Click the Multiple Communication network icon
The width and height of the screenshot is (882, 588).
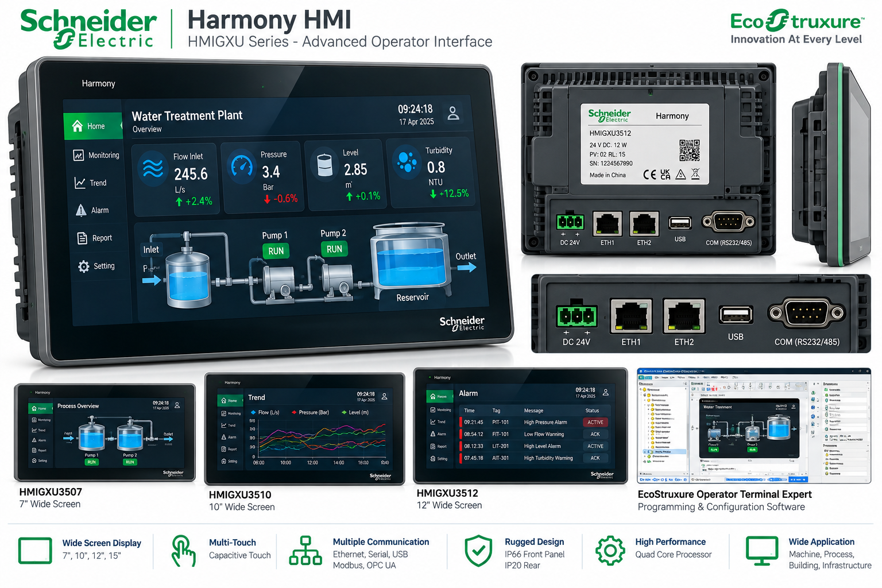(x=305, y=551)
